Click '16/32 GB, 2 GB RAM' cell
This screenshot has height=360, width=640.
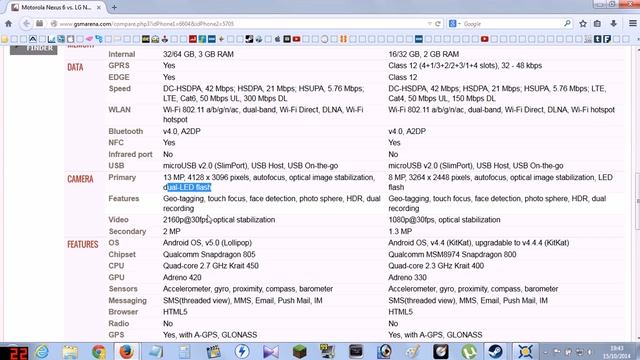[424, 54]
